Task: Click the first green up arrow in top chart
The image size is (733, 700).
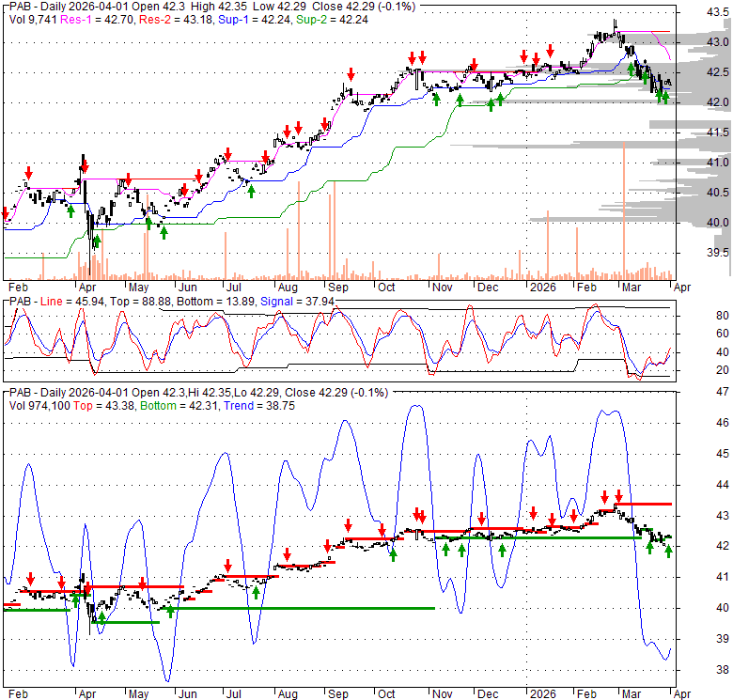Action: click(71, 210)
